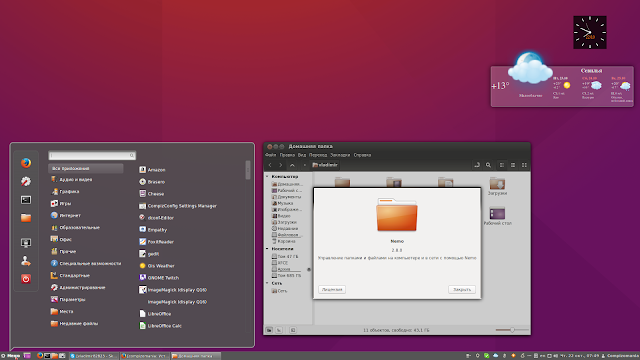Open the file manager folder icon in menu favorites
This screenshot has width=640, height=360.
tap(26, 218)
